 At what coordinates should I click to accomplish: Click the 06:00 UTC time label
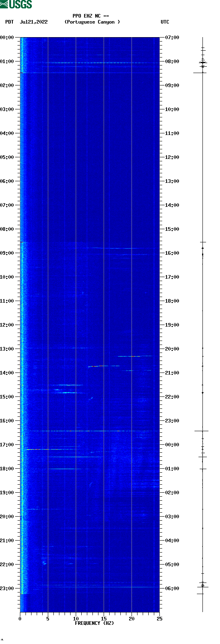click(172, 589)
